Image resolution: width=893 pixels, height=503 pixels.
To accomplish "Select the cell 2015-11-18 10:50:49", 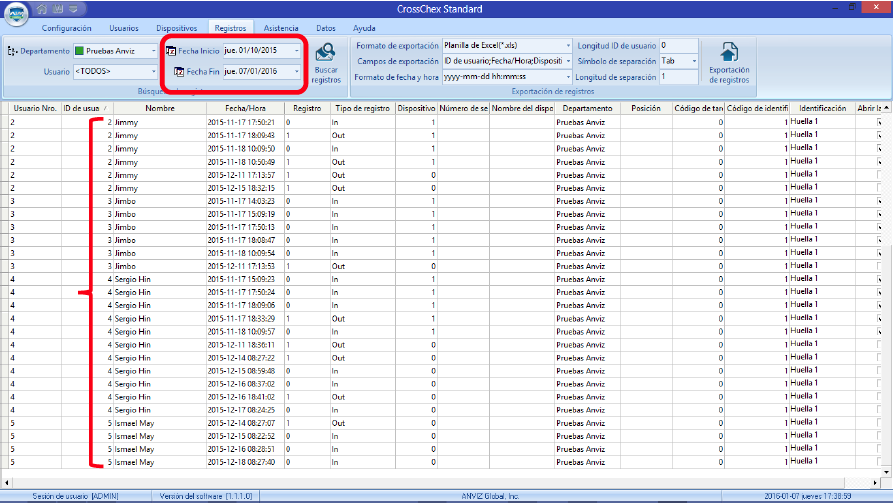I will 245,162.
